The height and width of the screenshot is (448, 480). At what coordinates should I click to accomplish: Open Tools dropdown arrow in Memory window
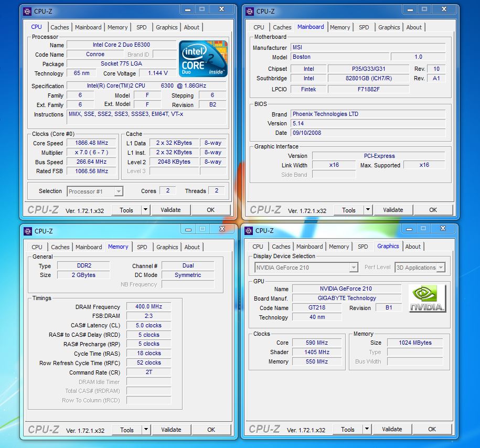click(146, 430)
